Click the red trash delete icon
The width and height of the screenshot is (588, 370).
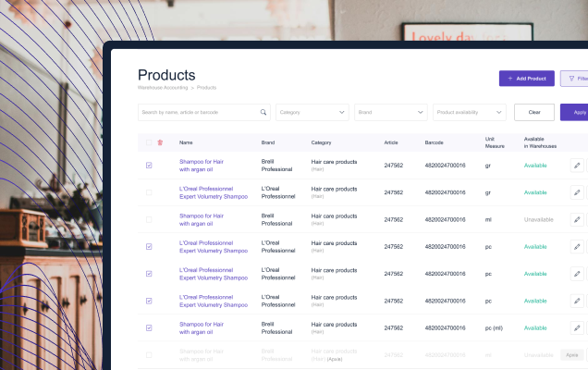tap(160, 142)
